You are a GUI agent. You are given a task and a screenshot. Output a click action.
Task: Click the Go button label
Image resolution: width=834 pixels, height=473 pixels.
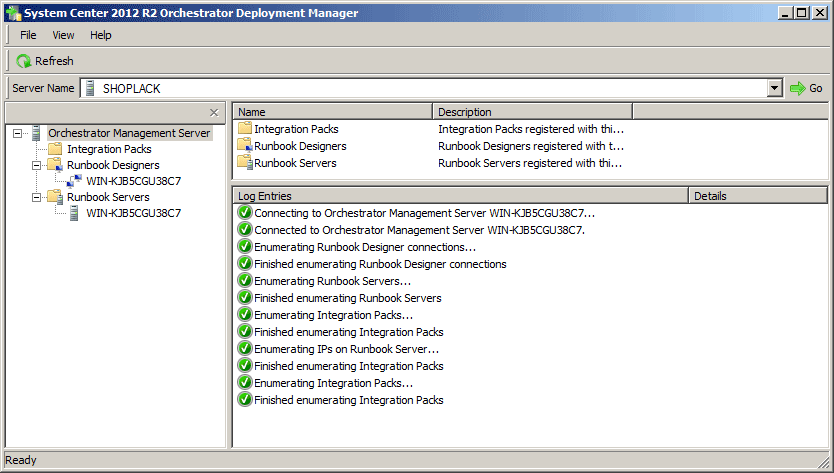[x=815, y=88]
